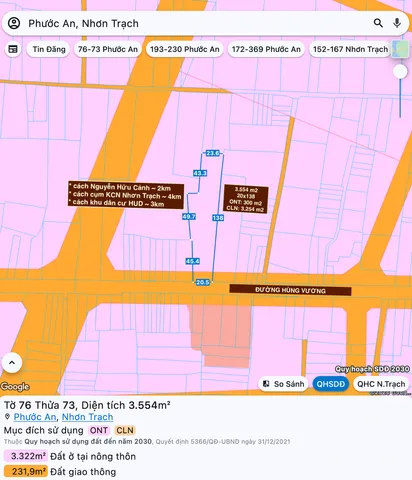412x480 pixels.
Task: Open the Phước An location link
Action: [35, 417]
